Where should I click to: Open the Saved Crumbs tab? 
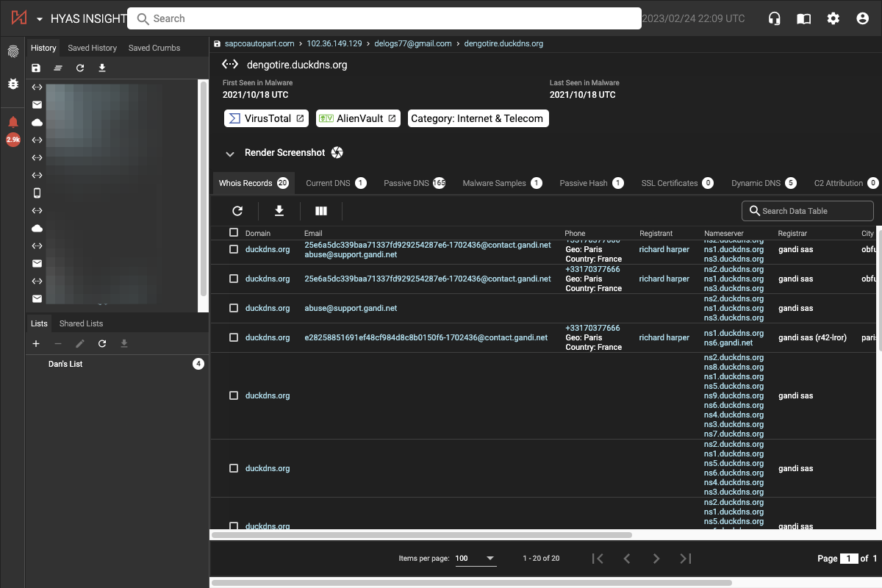154,47
